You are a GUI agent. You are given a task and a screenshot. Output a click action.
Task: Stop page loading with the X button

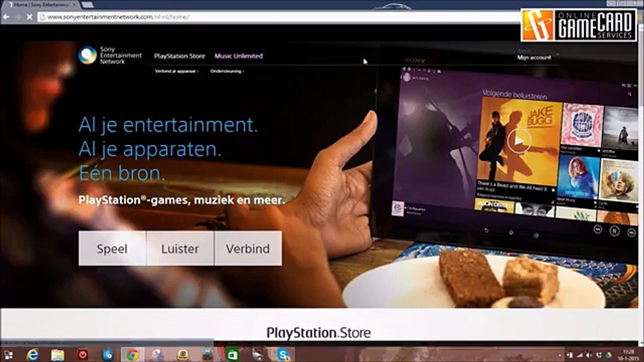30,17
